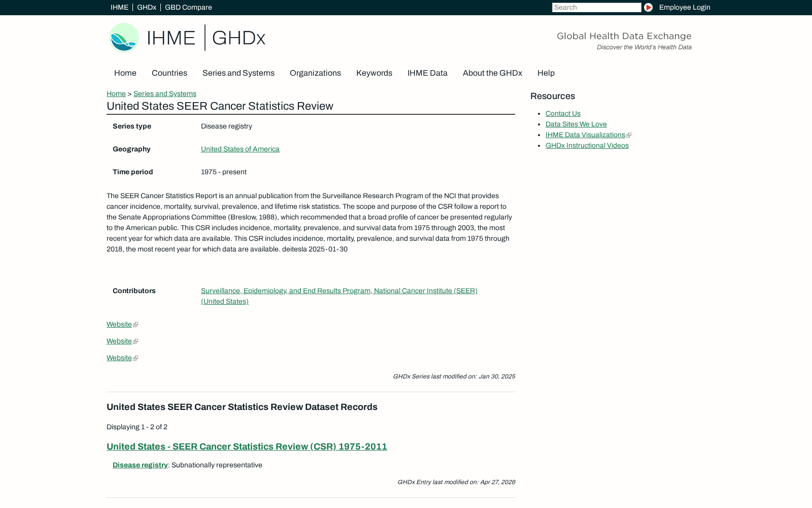Click the Contributors label

click(134, 291)
